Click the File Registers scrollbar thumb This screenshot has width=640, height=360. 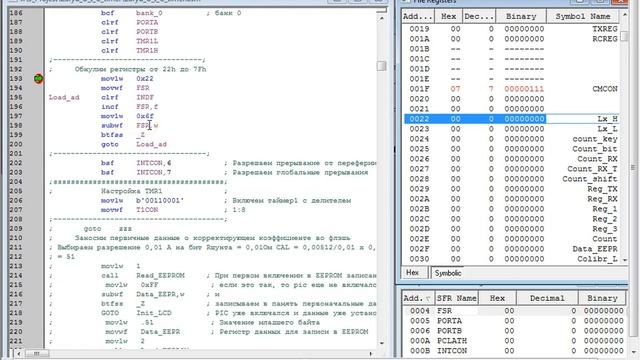624,36
